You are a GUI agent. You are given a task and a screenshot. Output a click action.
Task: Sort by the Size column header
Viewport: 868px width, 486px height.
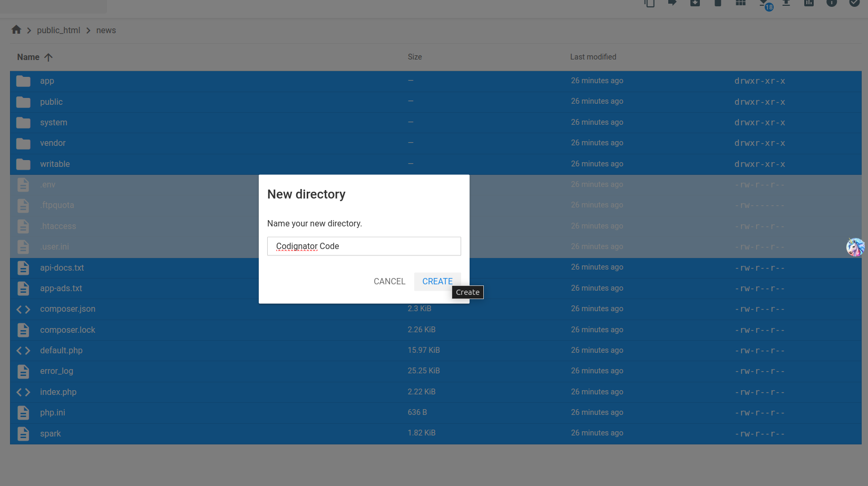pyautogui.click(x=414, y=57)
